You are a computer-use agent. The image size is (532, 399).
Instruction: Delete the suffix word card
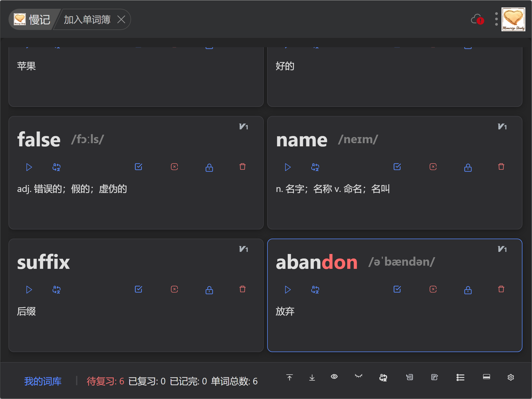click(x=243, y=289)
